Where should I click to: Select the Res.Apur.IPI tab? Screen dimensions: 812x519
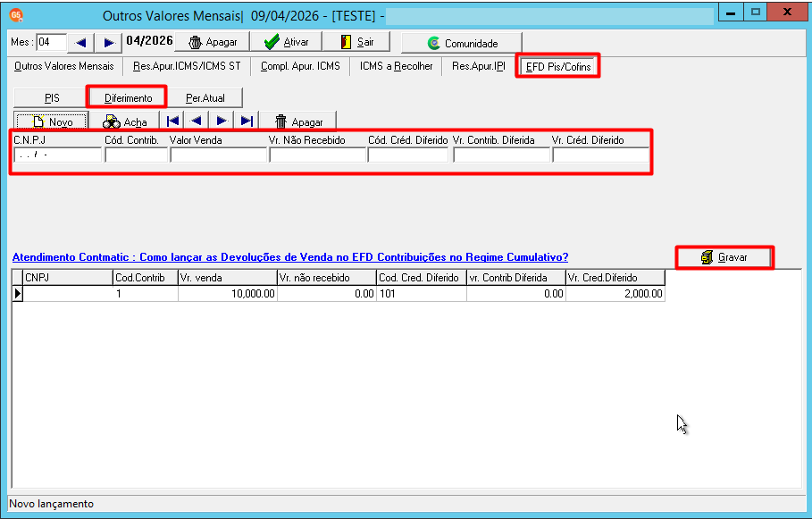479,66
